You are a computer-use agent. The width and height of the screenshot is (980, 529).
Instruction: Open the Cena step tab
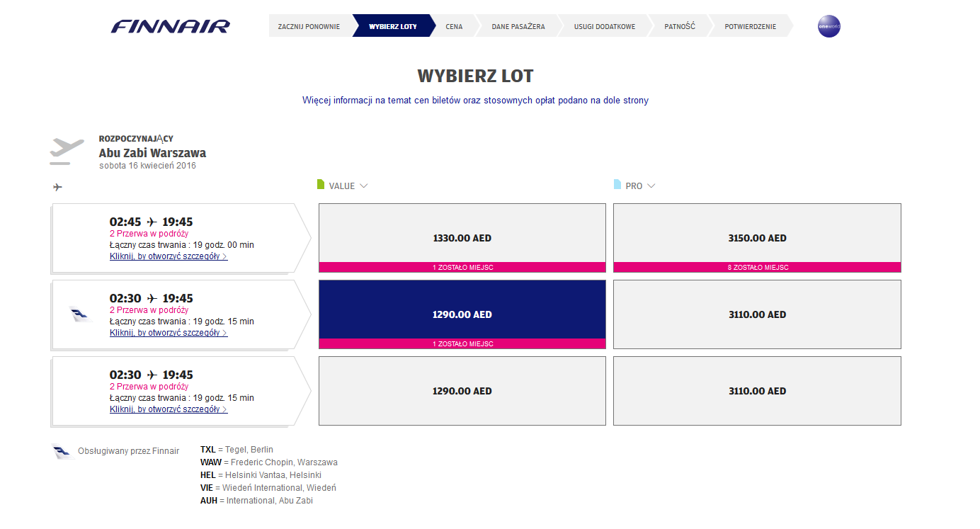454,27
